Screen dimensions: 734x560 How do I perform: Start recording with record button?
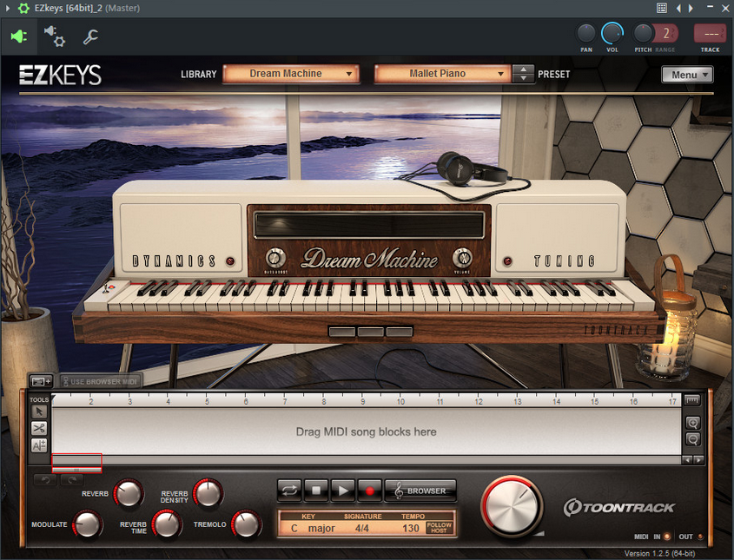tap(370, 491)
